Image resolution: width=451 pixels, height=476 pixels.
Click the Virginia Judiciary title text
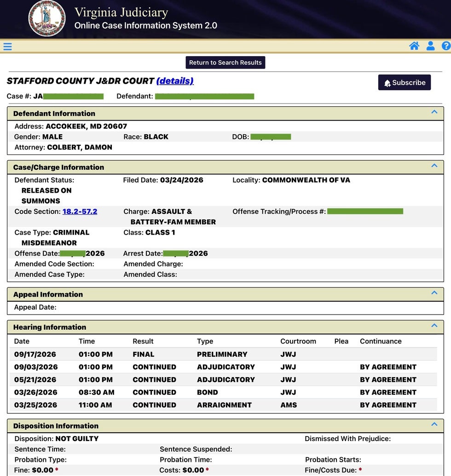(121, 12)
